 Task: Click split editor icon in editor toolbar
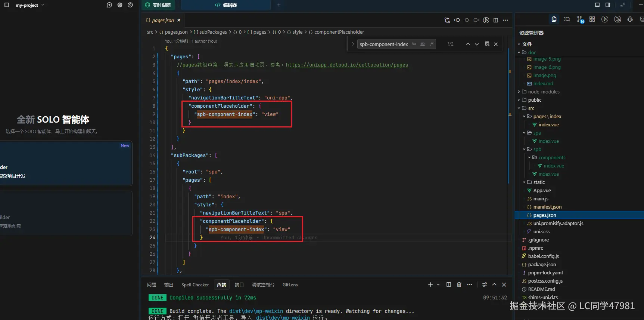(x=496, y=20)
